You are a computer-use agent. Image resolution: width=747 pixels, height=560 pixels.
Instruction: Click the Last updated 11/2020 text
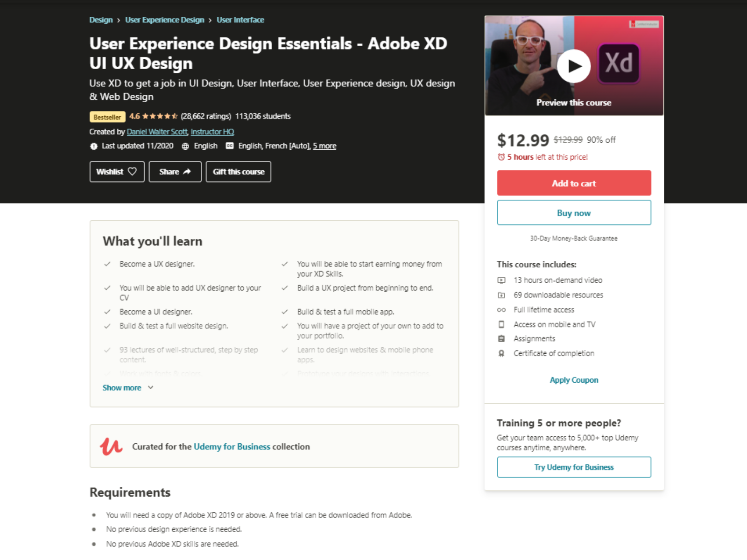click(137, 146)
